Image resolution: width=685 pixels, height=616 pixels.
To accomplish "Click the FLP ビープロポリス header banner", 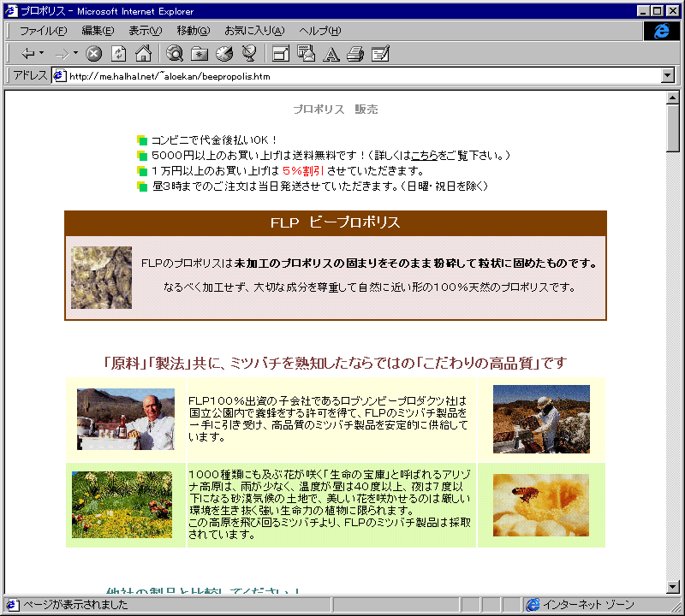I will click(x=335, y=222).
